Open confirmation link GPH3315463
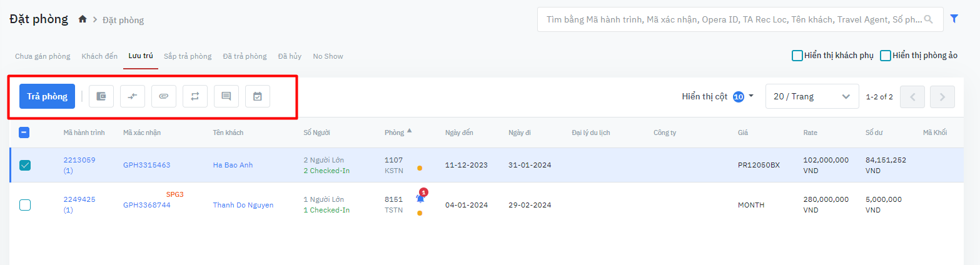This screenshot has width=980, height=265. 146,165
